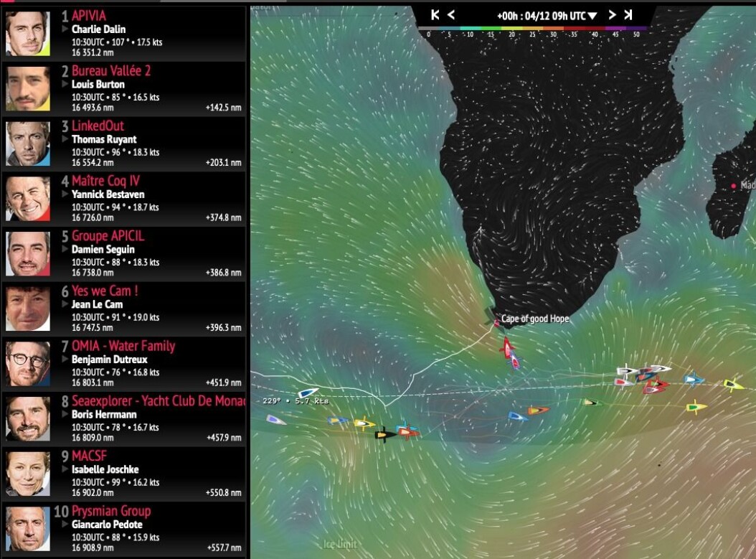Expand the LinkedOut row's triangle arrow
The width and height of the screenshot is (756, 559).
[65, 139]
